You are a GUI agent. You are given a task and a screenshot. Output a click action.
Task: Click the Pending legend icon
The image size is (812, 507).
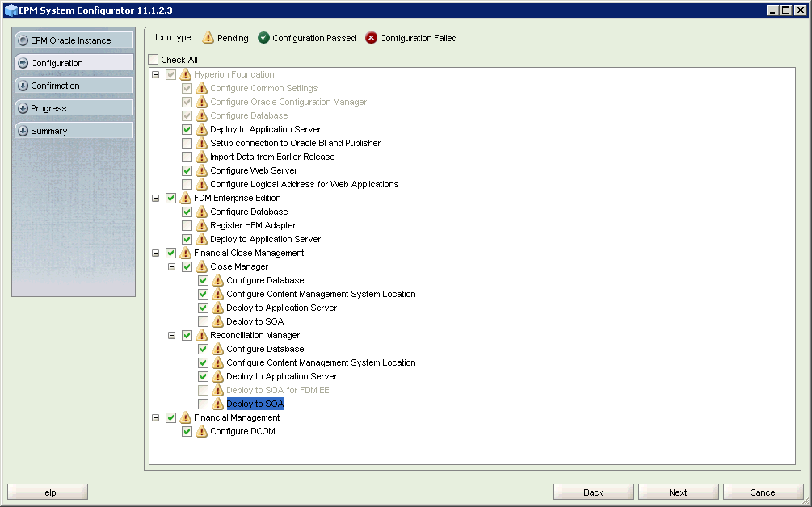click(208, 38)
